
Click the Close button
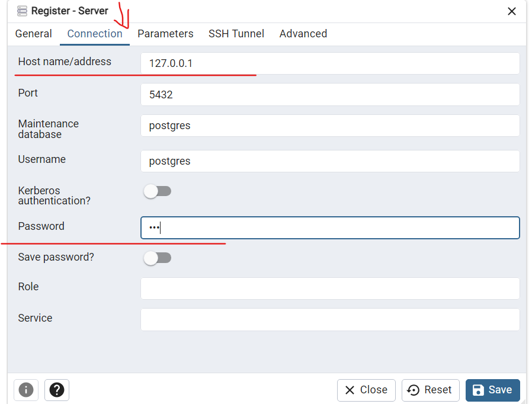[366, 390]
